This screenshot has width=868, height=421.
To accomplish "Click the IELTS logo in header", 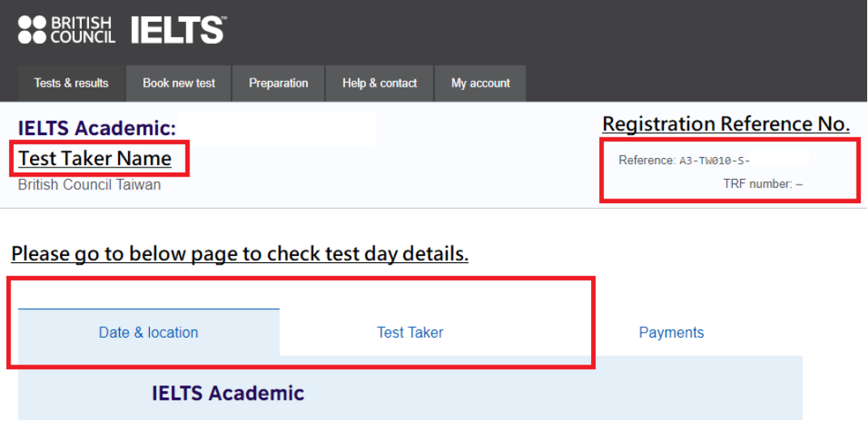I will 178,30.
